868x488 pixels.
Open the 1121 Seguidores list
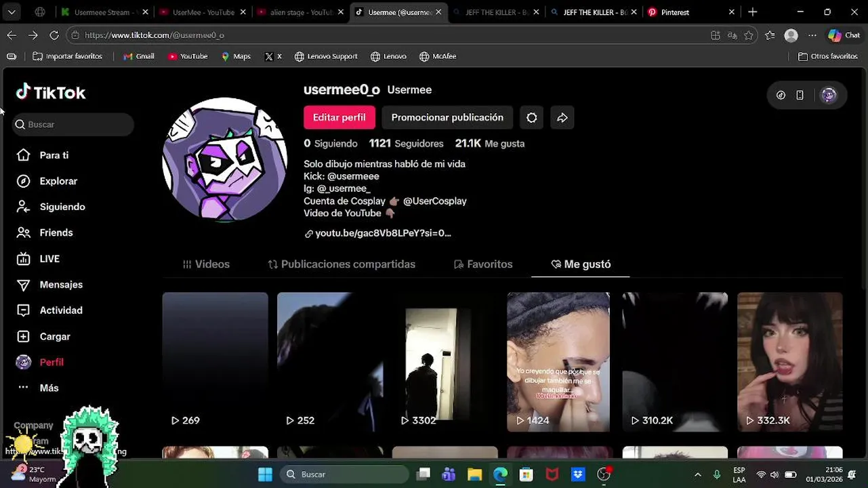click(x=406, y=144)
